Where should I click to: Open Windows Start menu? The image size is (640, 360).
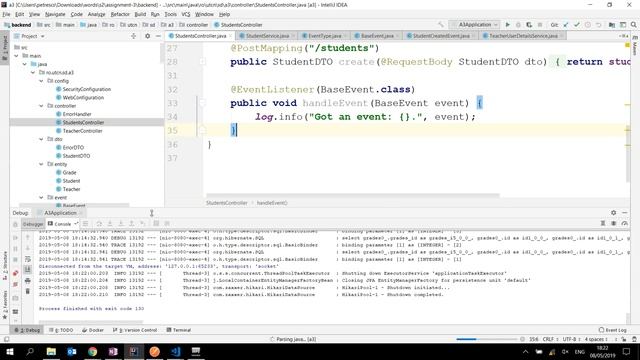(x=9, y=351)
